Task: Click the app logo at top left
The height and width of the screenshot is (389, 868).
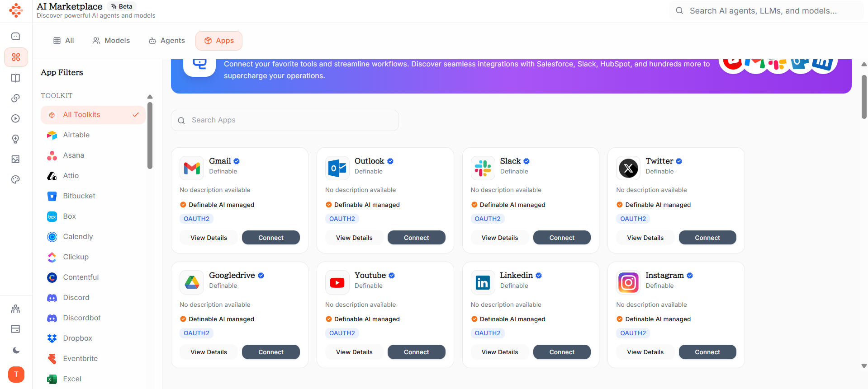Action: (16, 10)
